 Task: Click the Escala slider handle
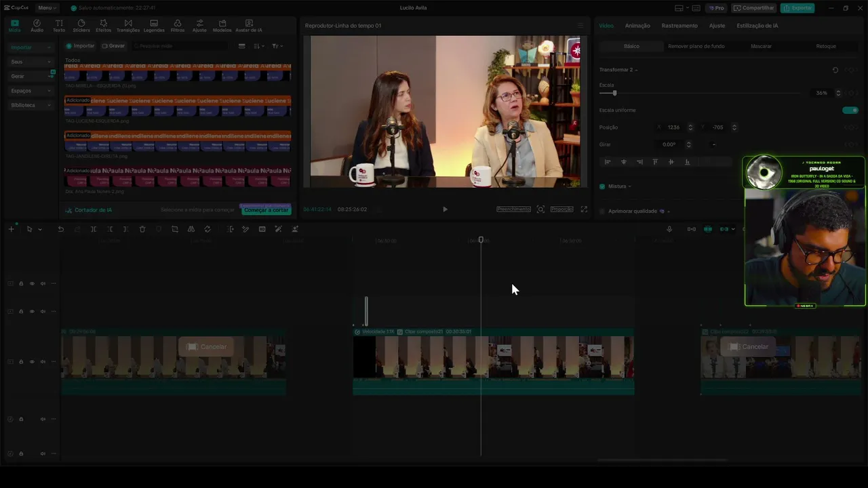pyautogui.click(x=615, y=93)
